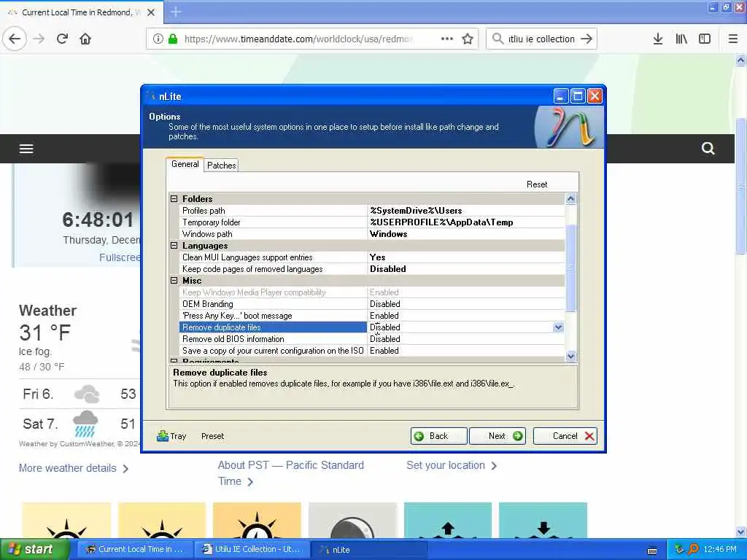747x560 pixels.
Task: Select Save a copy of configuration row
Action: point(371,351)
